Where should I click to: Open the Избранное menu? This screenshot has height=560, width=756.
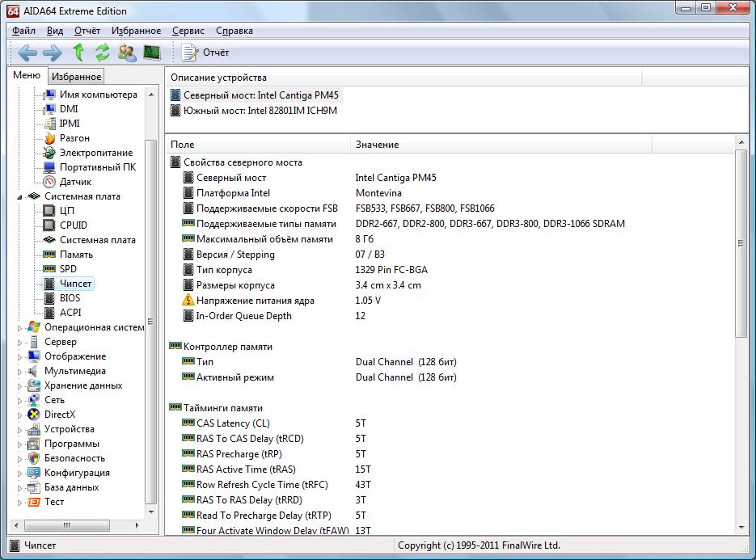137,31
